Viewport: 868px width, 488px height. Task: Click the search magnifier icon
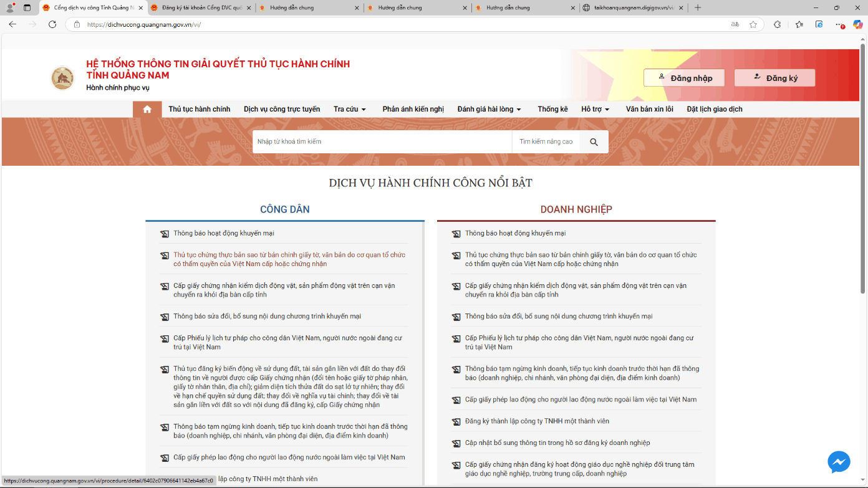(594, 142)
